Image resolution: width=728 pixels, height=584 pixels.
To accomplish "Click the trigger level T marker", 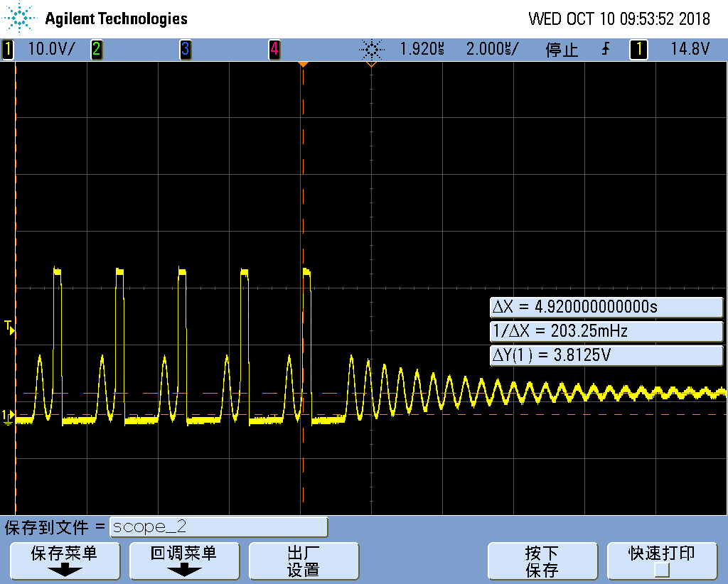I will click(9, 328).
